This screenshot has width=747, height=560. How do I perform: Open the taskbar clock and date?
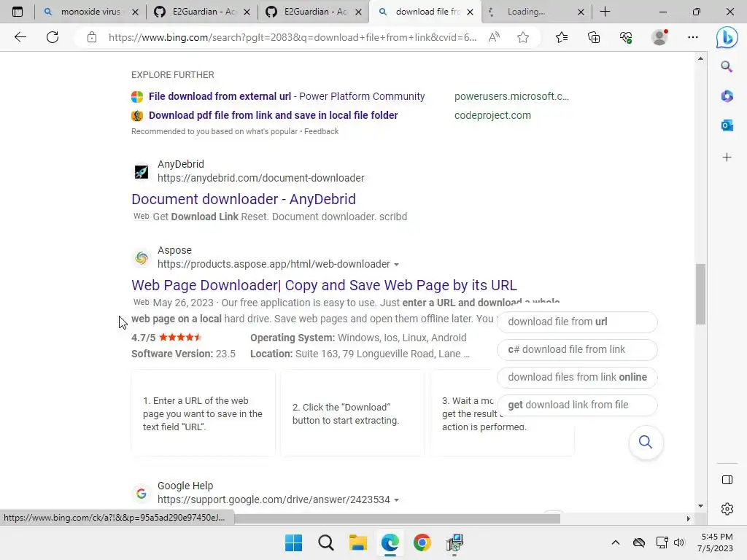716,542
